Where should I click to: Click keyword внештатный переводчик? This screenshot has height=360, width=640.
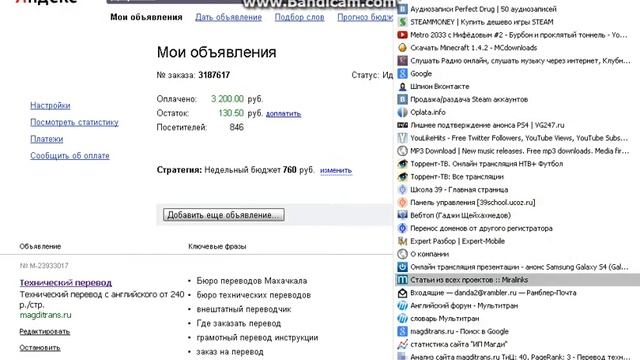pos(244,309)
